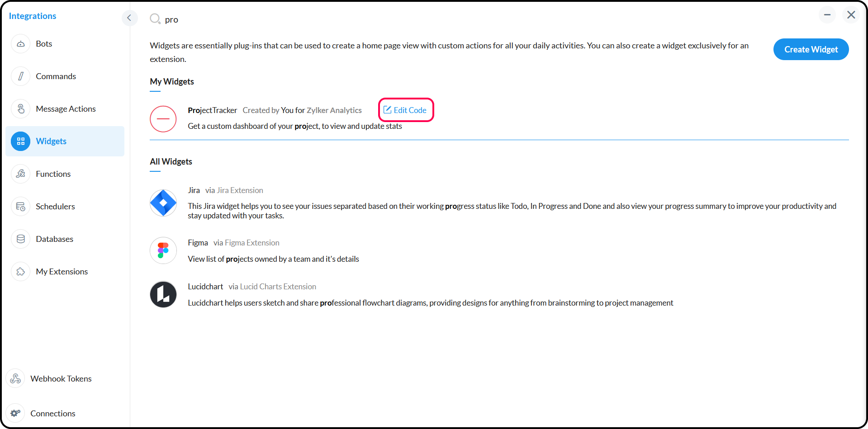Click the ProjectTracker red minus icon
The height and width of the screenshot is (429, 868).
pyautogui.click(x=163, y=119)
